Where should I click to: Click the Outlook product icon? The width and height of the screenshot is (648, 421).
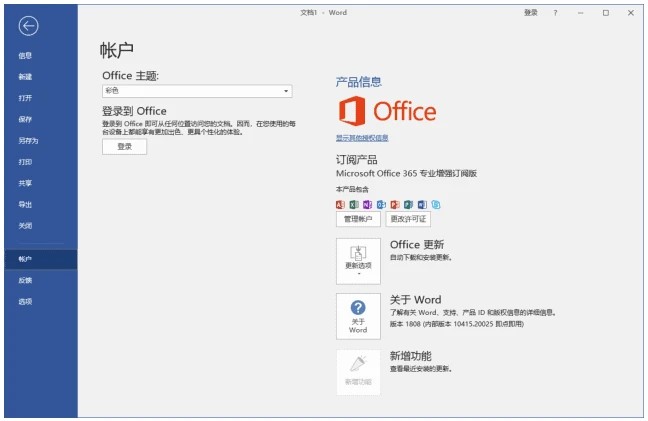381,205
